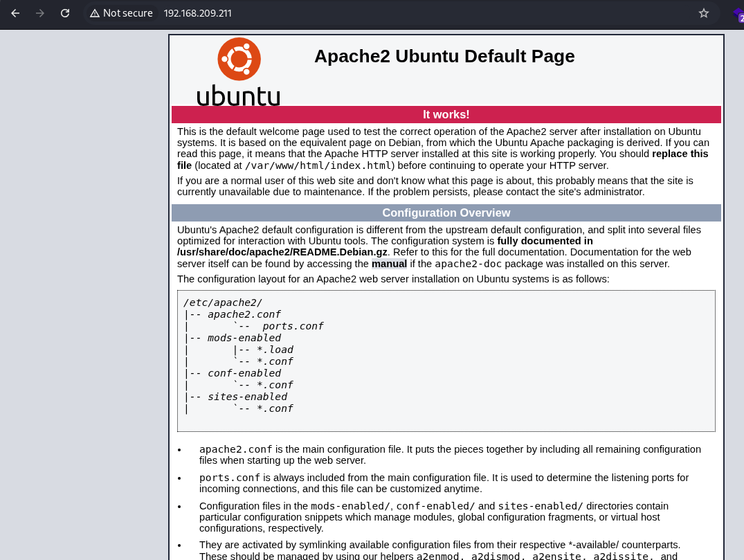The height and width of the screenshot is (560, 744).
Task: Click apache2.conf in the first bullet point
Action: pos(236,449)
